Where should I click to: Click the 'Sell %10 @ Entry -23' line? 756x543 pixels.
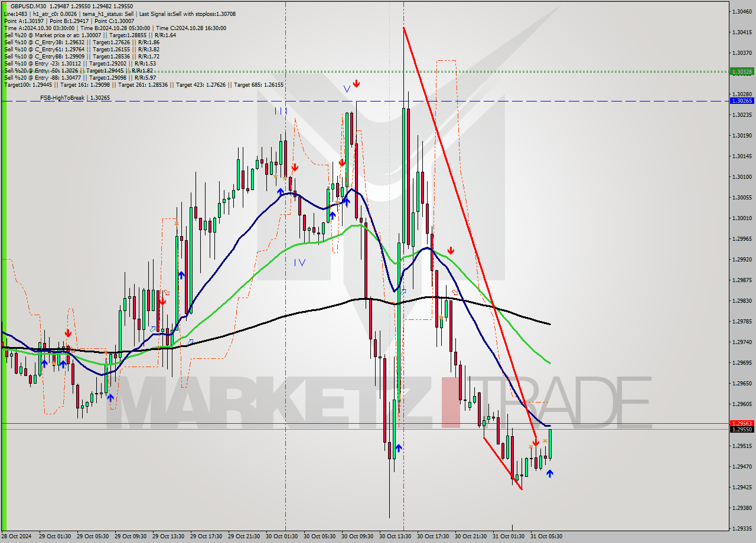click(80, 63)
